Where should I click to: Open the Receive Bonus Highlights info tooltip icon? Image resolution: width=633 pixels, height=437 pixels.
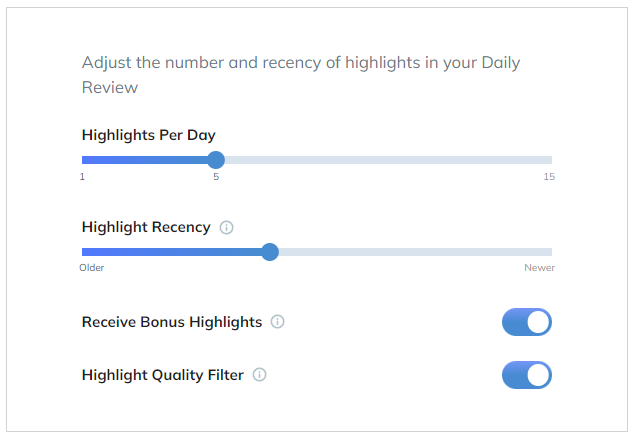pos(278,322)
